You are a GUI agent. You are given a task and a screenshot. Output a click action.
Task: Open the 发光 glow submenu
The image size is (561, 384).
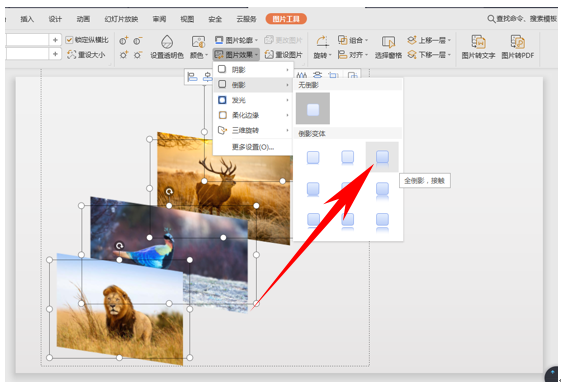coord(253,100)
